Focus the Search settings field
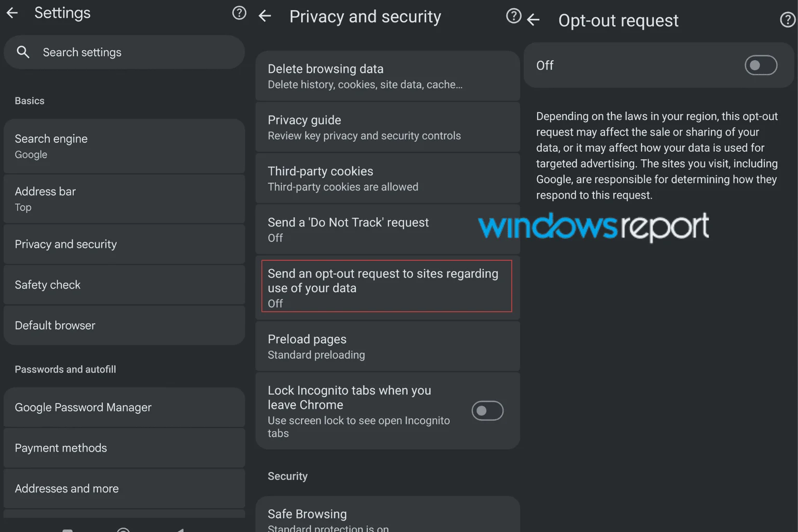Screen dimensions: 798x532 point(124,52)
